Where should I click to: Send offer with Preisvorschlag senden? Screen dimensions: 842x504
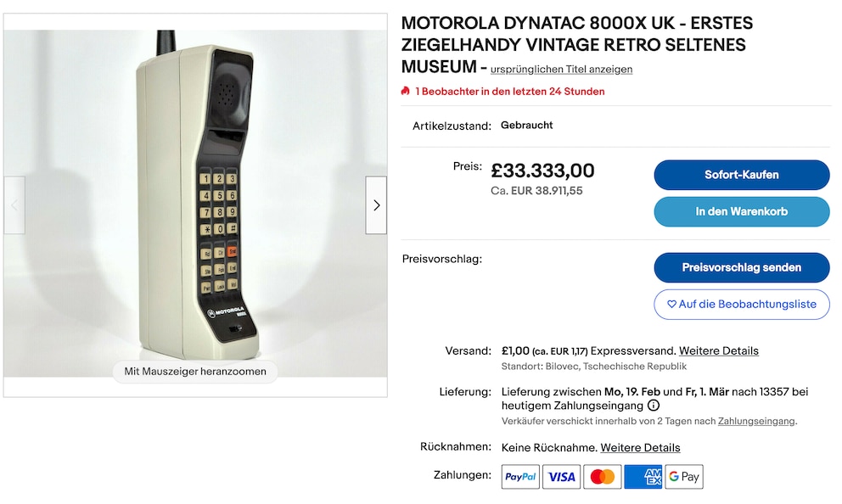click(742, 267)
